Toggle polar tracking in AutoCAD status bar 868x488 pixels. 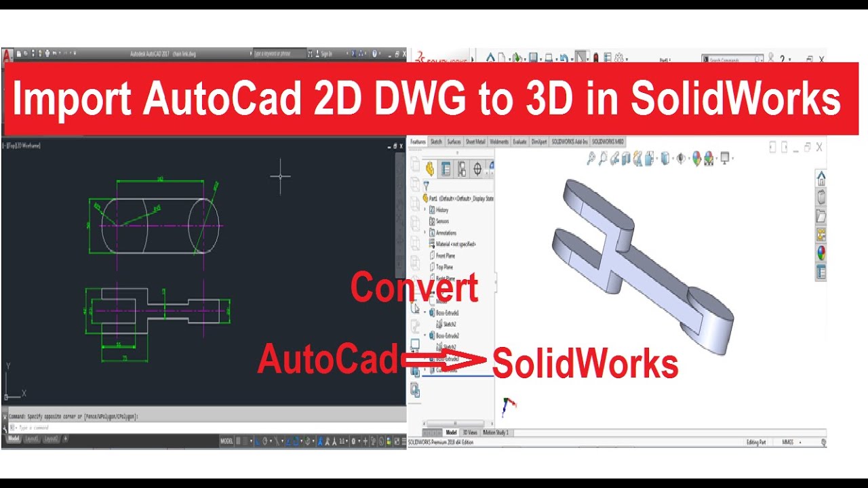click(265, 441)
